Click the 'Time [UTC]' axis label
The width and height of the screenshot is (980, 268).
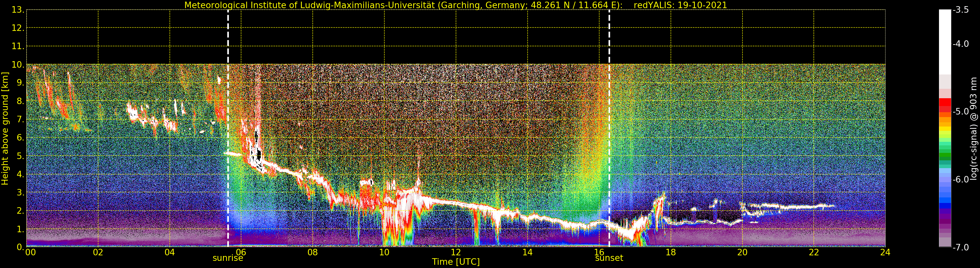[455, 262]
